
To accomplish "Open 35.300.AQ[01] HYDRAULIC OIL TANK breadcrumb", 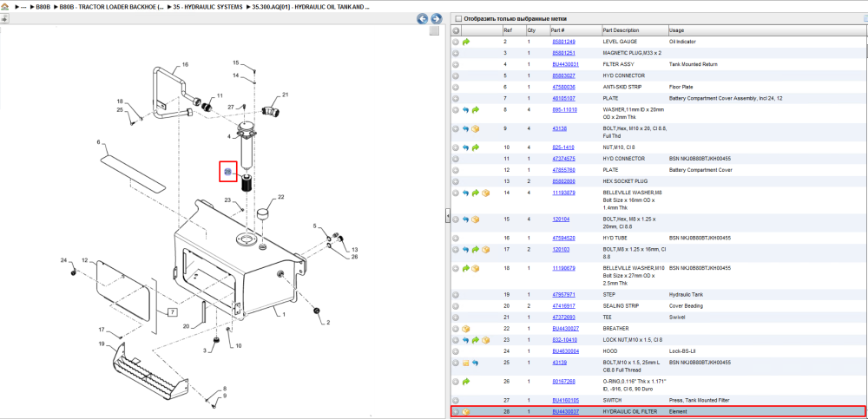I will pyautogui.click(x=312, y=7).
